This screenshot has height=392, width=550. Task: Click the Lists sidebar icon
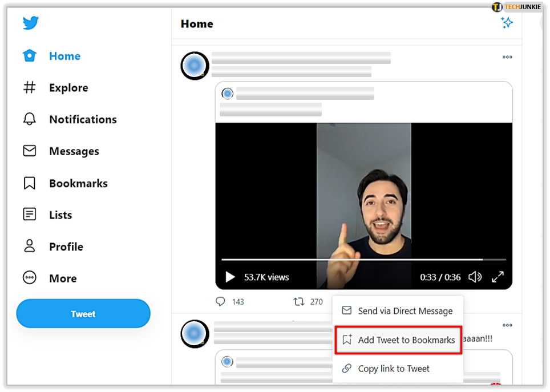(x=30, y=214)
